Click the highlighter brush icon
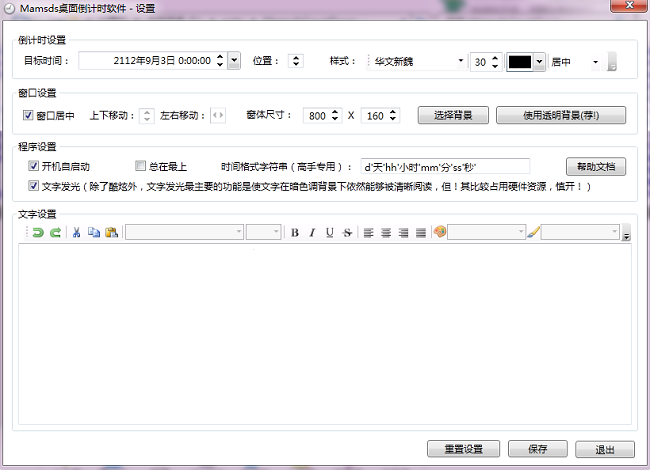This screenshot has width=650, height=470. pos(534,232)
